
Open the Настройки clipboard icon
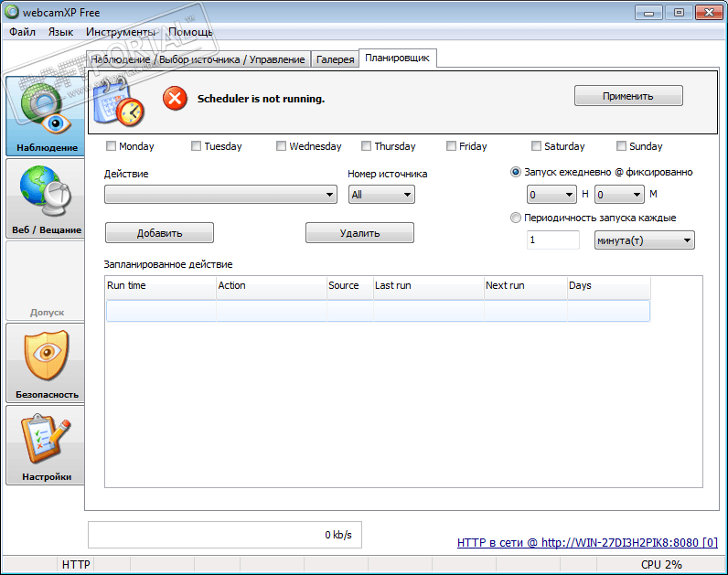[46, 444]
